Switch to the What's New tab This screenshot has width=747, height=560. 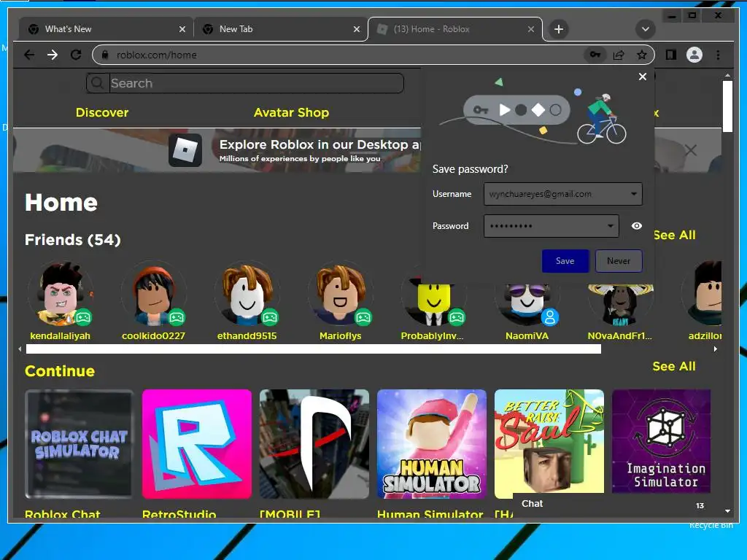106,29
